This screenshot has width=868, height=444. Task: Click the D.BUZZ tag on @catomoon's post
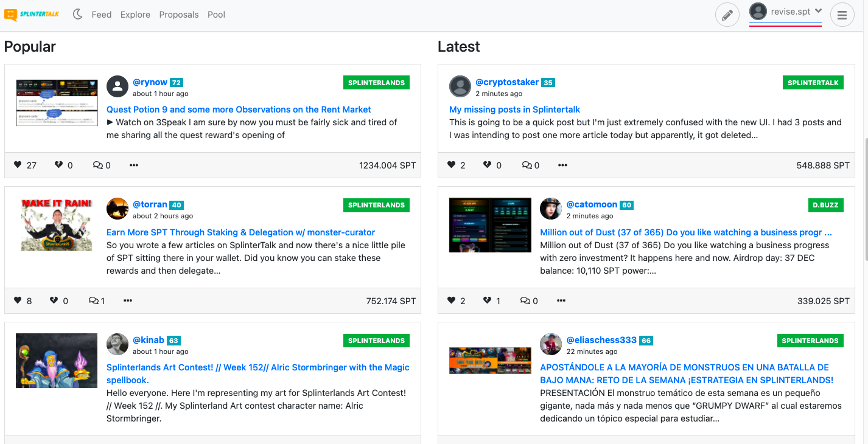[825, 205]
